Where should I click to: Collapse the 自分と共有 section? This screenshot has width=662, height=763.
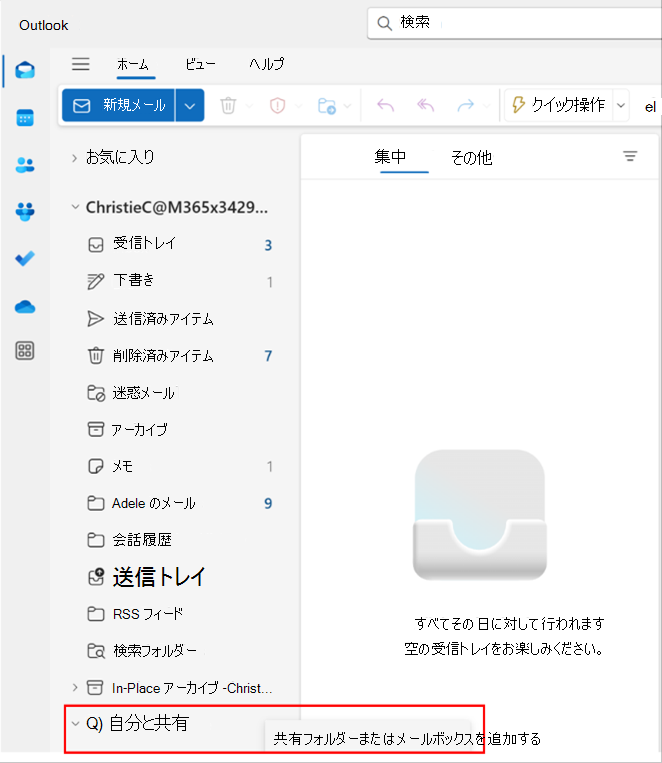click(75, 724)
